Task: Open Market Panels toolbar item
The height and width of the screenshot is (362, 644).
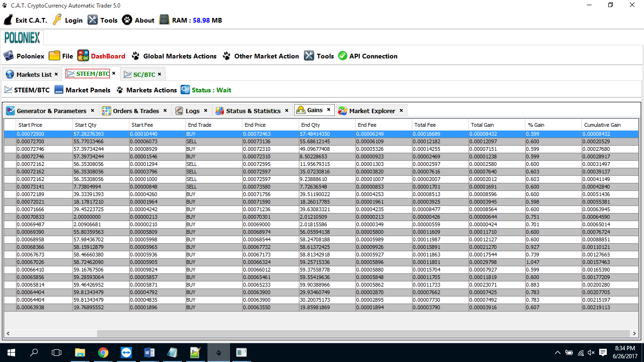Action: pos(88,90)
